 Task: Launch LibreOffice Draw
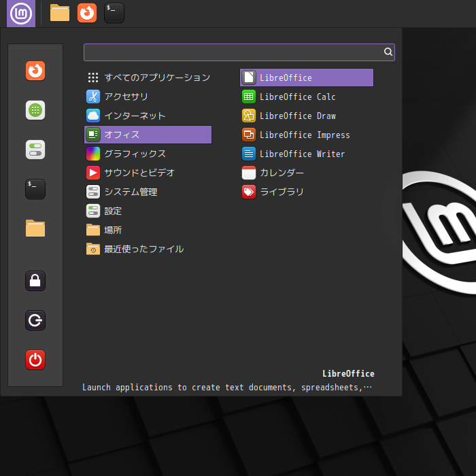pos(297,116)
